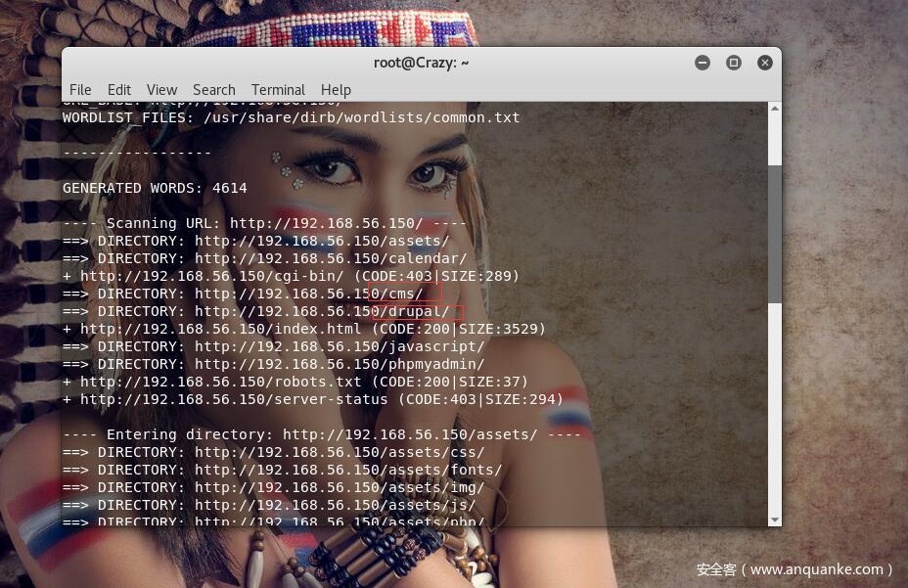This screenshot has width=908, height=588.
Task: Maximize the root@Crazy terminal window
Action: [x=734, y=63]
